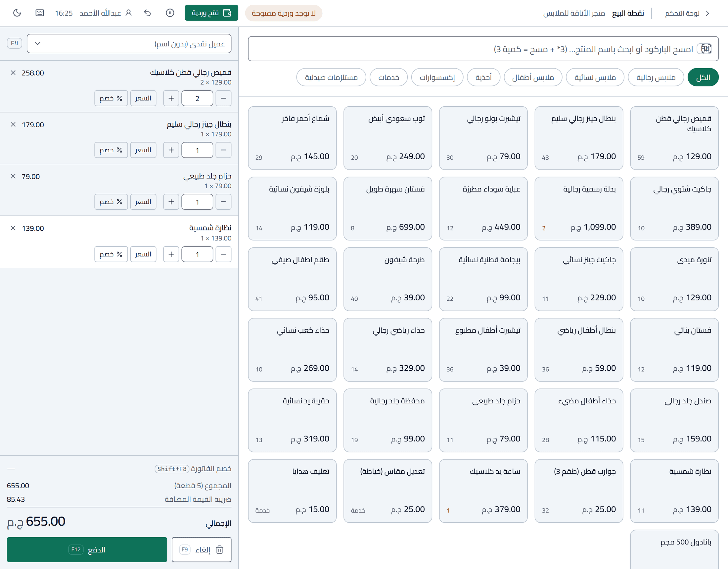Select ملابس أطفال category tab
The image size is (728, 569).
pos(533,78)
